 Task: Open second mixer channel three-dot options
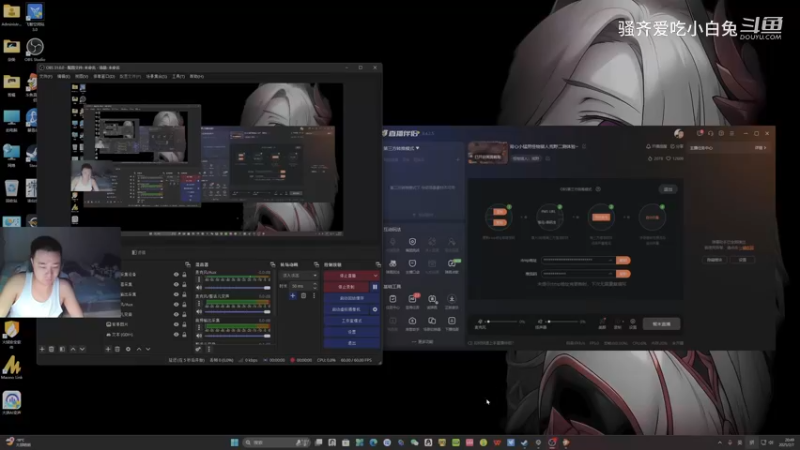coord(199,303)
